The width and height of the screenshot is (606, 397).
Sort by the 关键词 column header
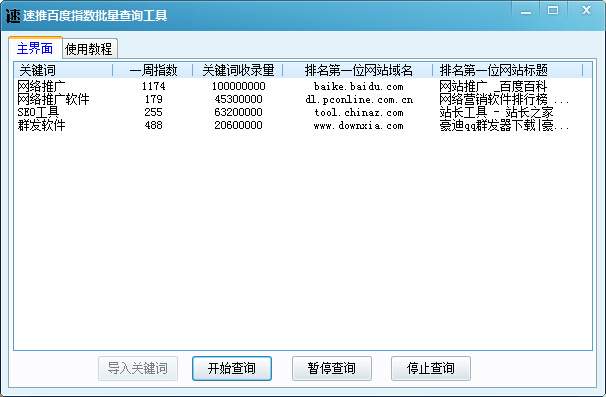[x=64, y=70]
